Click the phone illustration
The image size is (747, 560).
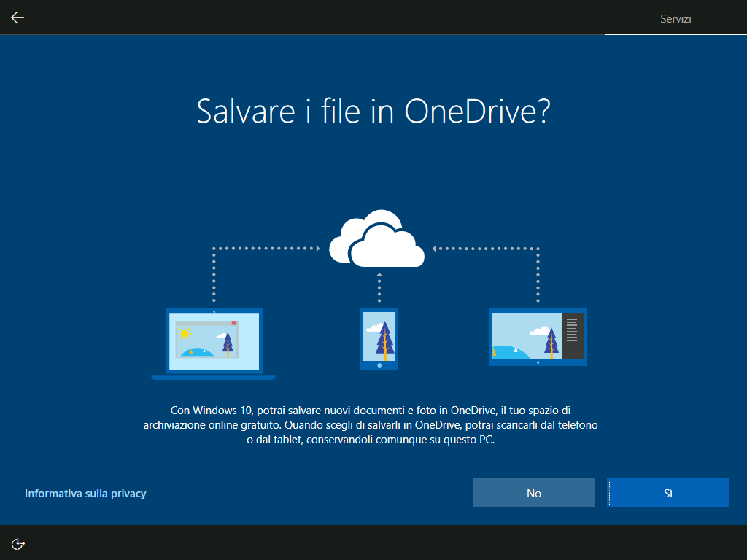[x=379, y=338]
